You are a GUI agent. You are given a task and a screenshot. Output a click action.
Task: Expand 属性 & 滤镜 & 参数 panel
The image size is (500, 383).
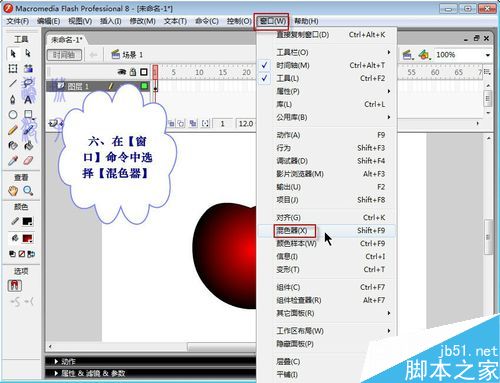(56, 373)
